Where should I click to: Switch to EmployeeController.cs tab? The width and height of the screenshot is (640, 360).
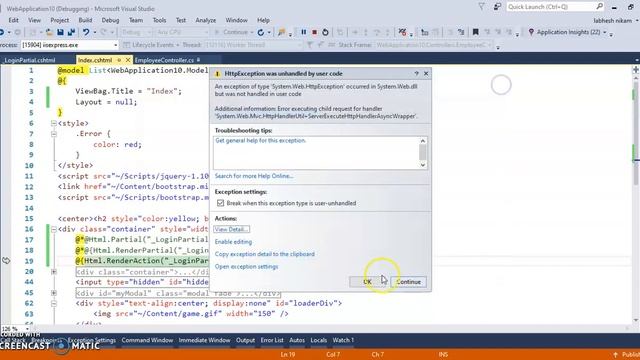pos(164,60)
